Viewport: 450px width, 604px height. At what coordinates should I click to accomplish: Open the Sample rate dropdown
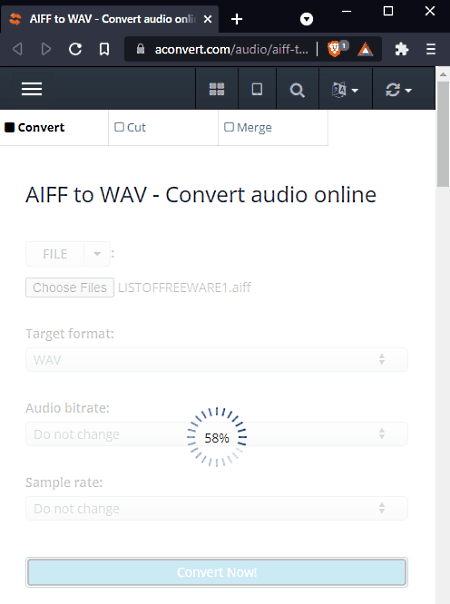coord(217,508)
